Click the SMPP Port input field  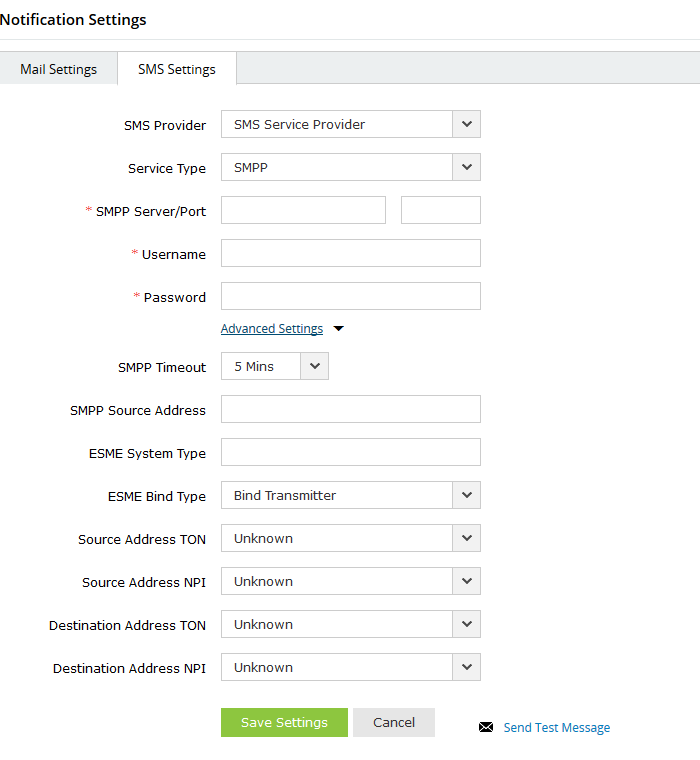(x=440, y=210)
